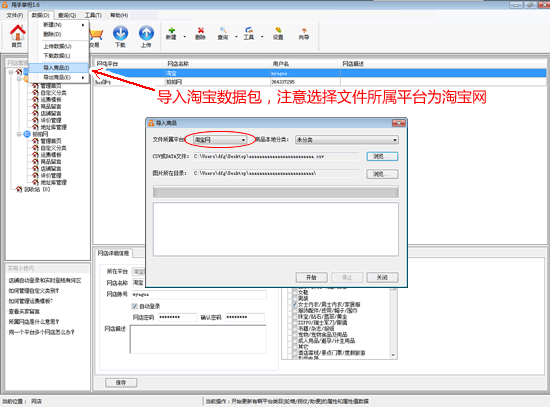Open the 查询(Q) menu
The height and width of the screenshot is (407, 550).
click(67, 15)
